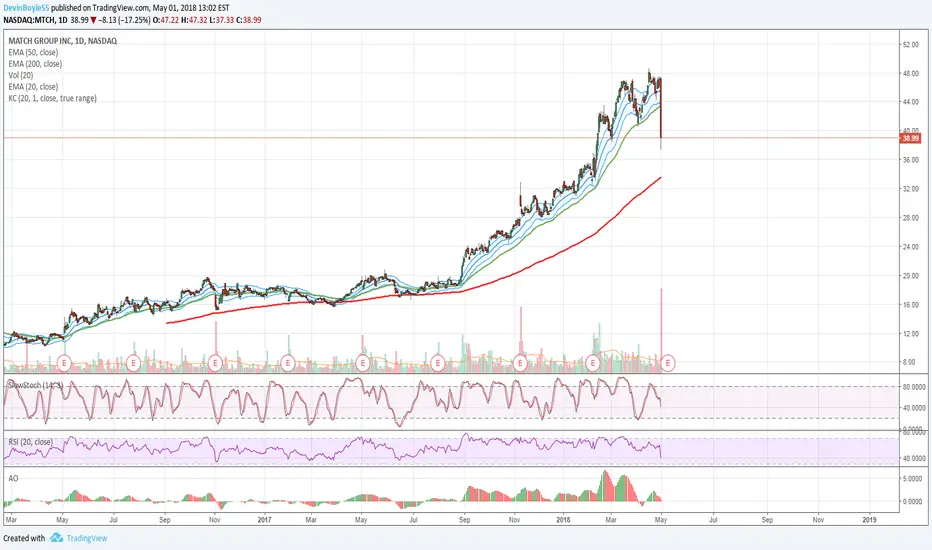
Task: Select the SlowStoch indicator label
Action: [34, 385]
